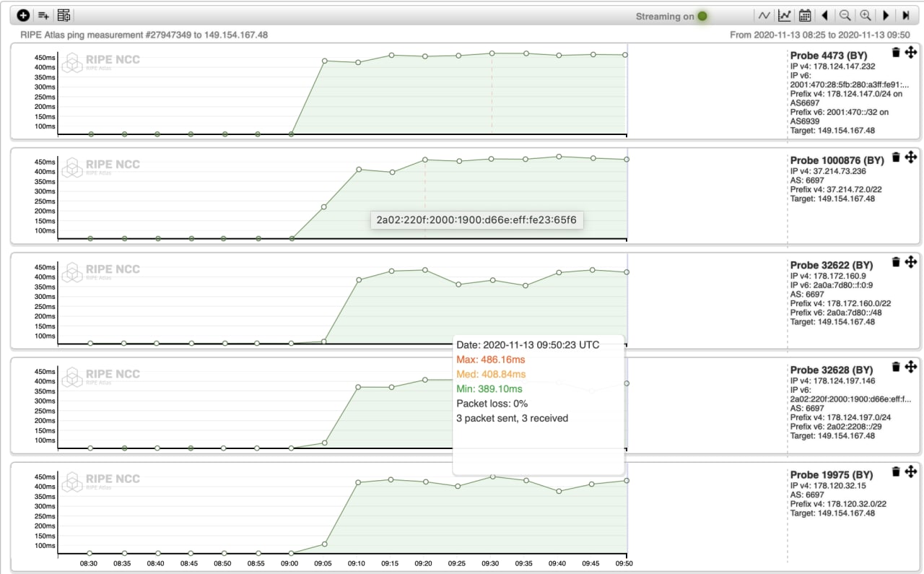The width and height of the screenshot is (924, 574).
Task: Click the add probe plus icon
Action: coord(23,15)
